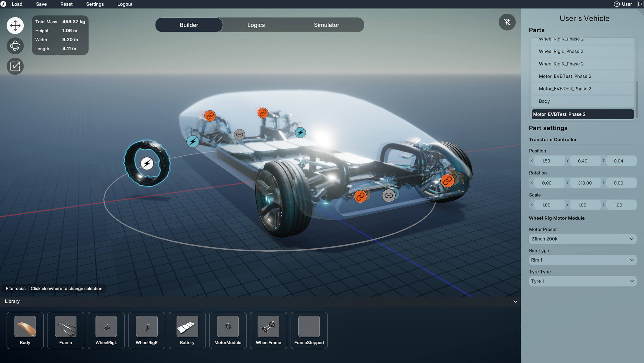Viewport: 644px width, 363px height.
Task: Toggle the collision icon near top right
Action: pyautogui.click(x=507, y=22)
